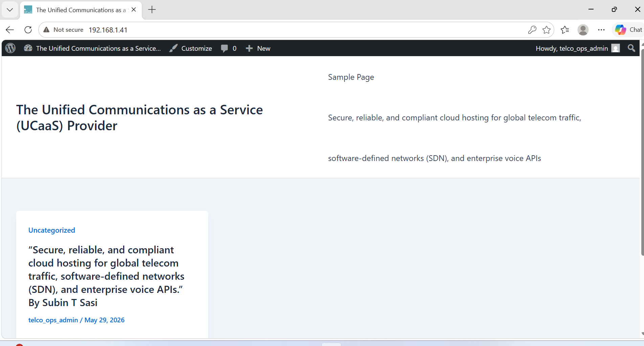Viewport: 644px width, 346px height.
Task: Close the Unified Communications tab
Action: (x=134, y=10)
